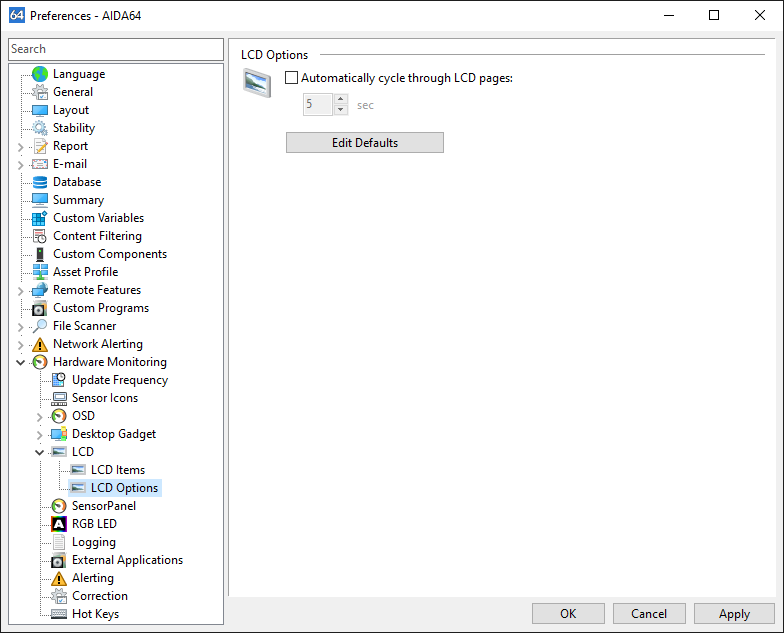Click the Remote Features network icon

tap(40, 290)
